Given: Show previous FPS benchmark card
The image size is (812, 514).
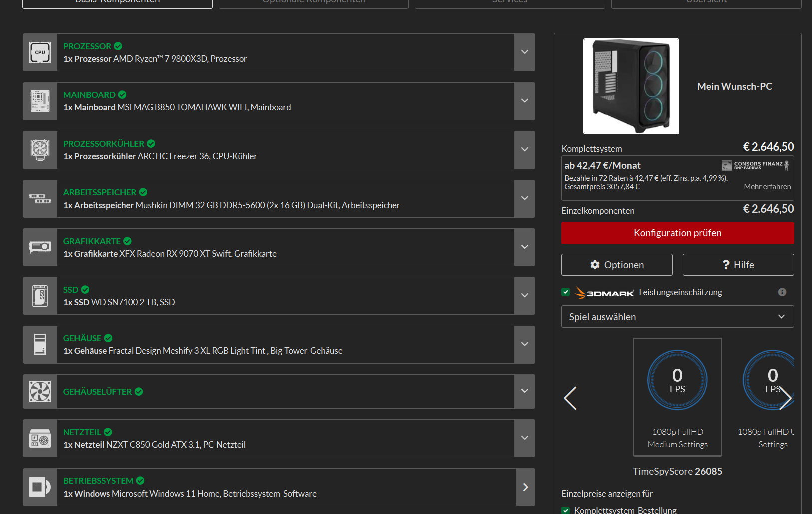Looking at the screenshot, I should tap(570, 398).
